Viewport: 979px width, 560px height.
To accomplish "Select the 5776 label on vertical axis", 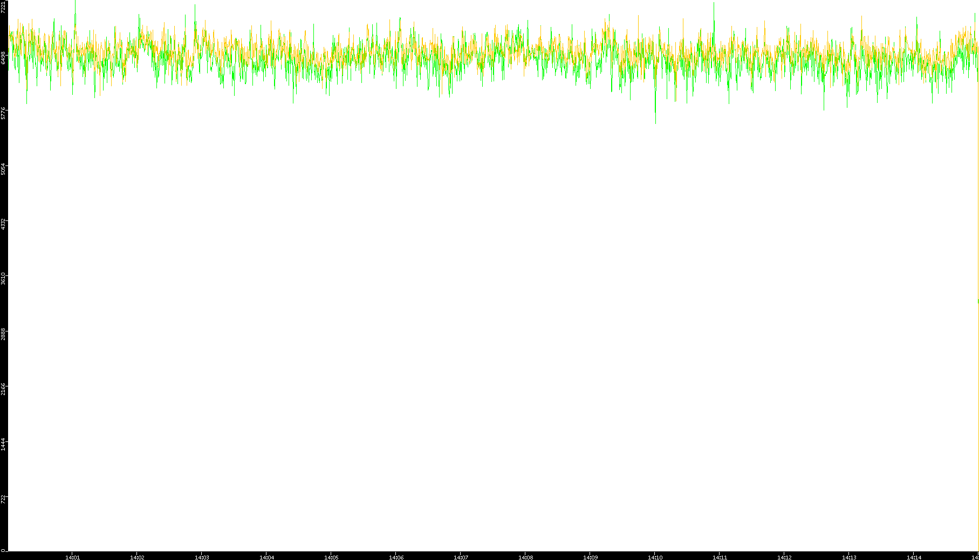I will (3, 113).
